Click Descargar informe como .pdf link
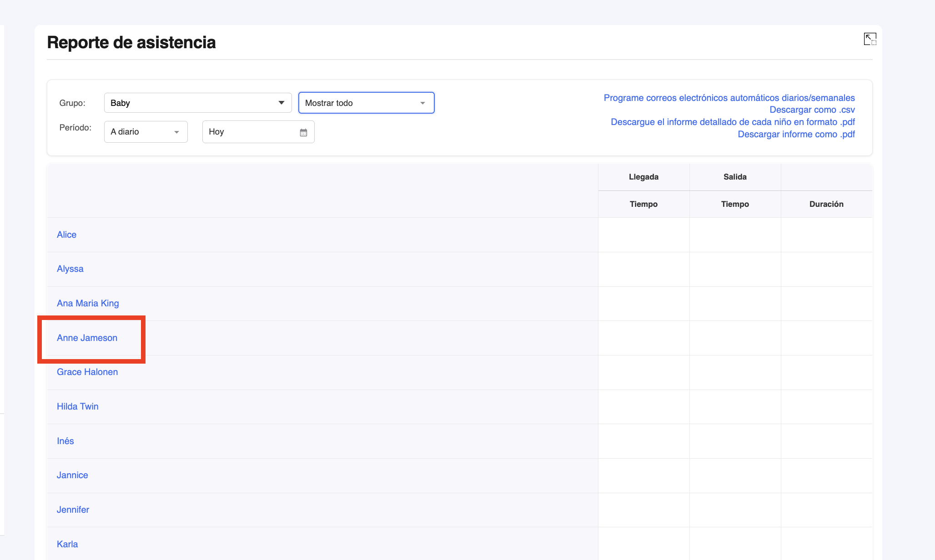This screenshot has height=560, width=935. [x=796, y=134]
